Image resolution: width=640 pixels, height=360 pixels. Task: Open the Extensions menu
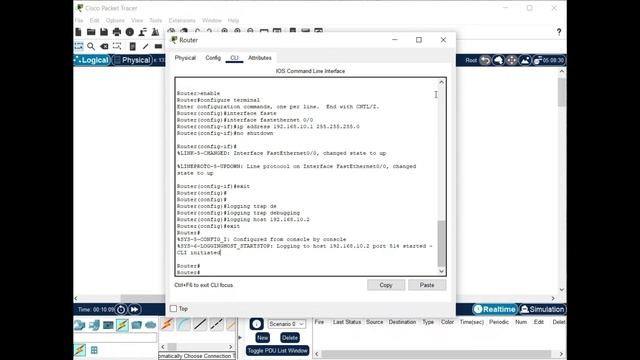click(182, 20)
